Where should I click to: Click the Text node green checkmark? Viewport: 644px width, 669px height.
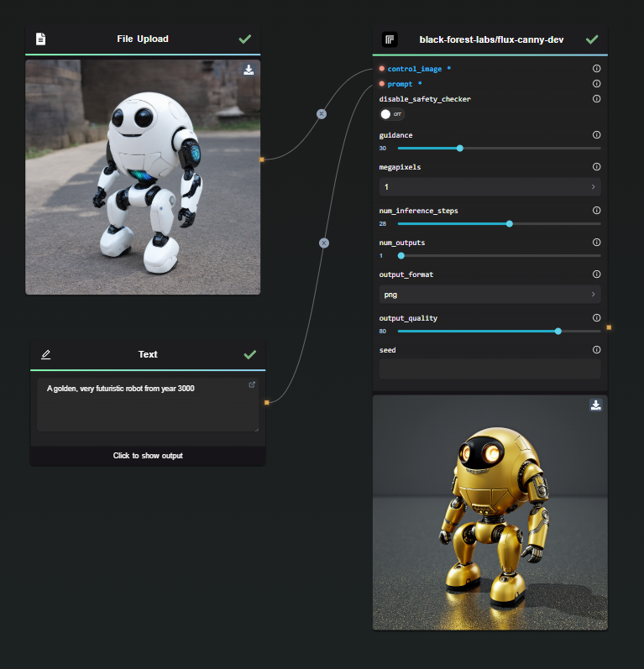(250, 354)
